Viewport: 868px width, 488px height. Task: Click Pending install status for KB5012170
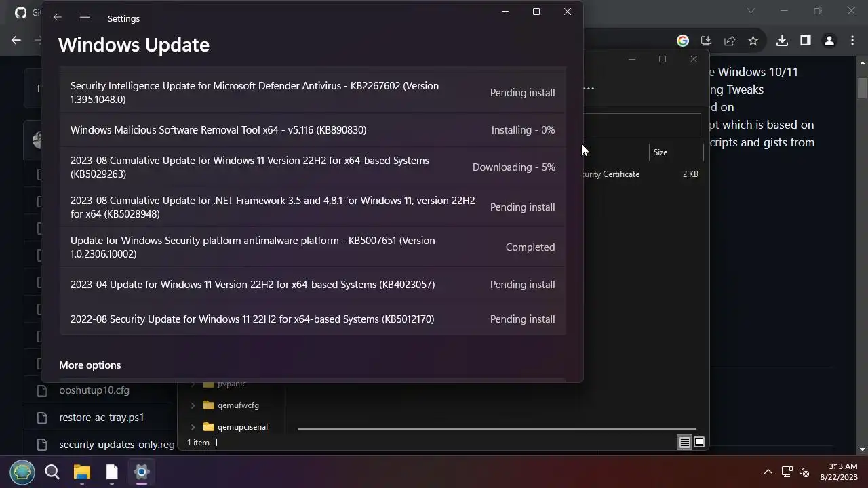tap(523, 319)
